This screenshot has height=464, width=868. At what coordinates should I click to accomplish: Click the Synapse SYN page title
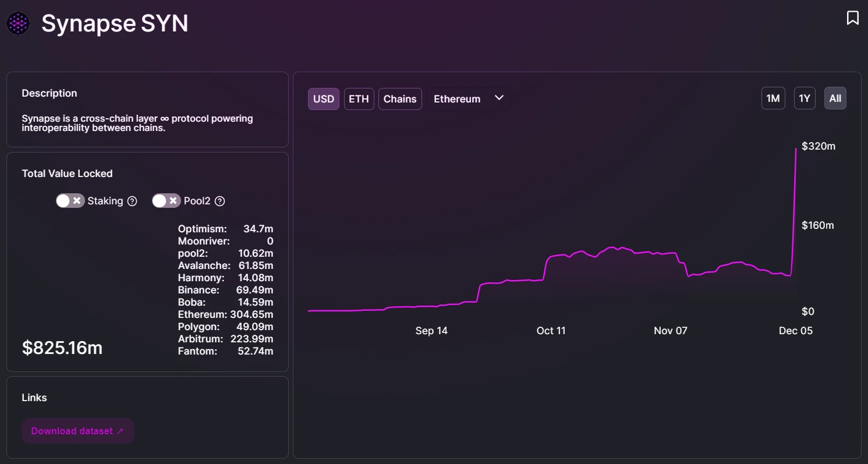click(115, 24)
